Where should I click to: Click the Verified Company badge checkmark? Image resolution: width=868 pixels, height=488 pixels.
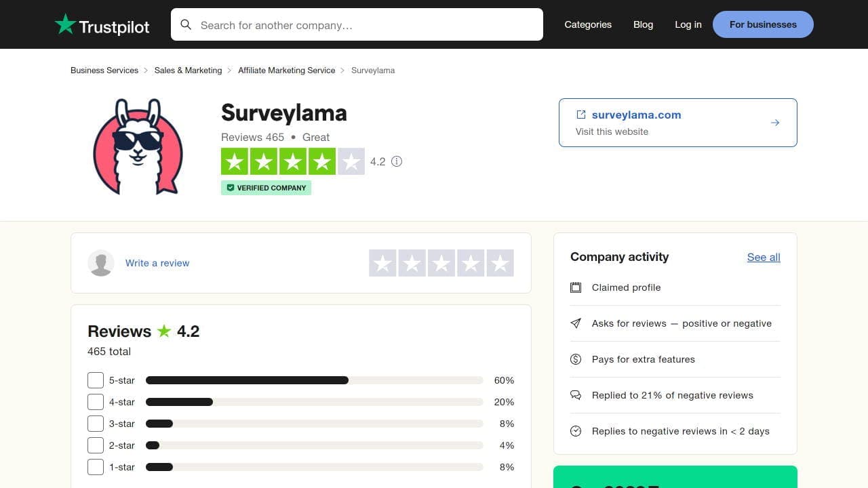pos(231,188)
